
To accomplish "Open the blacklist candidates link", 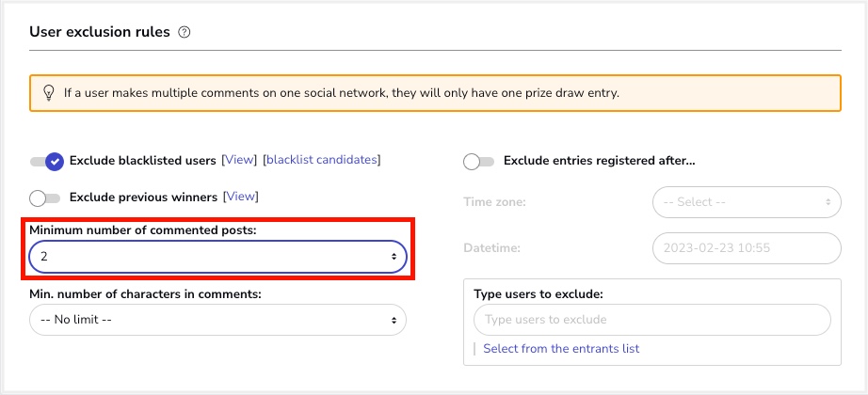I will [x=322, y=160].
